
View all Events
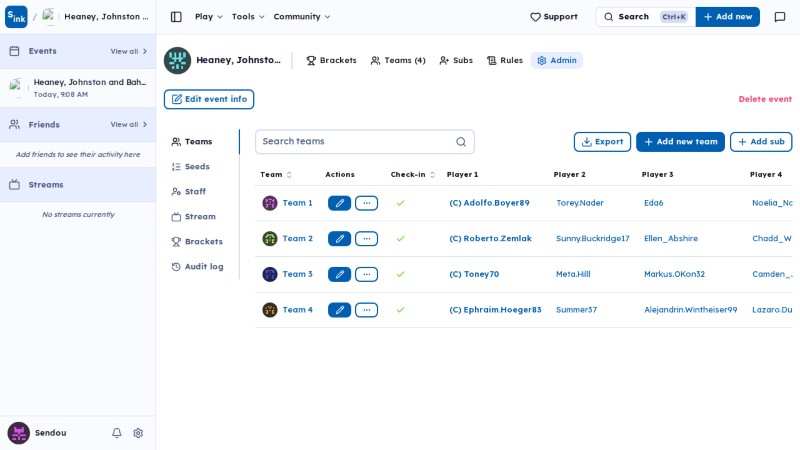pos(129,51)
